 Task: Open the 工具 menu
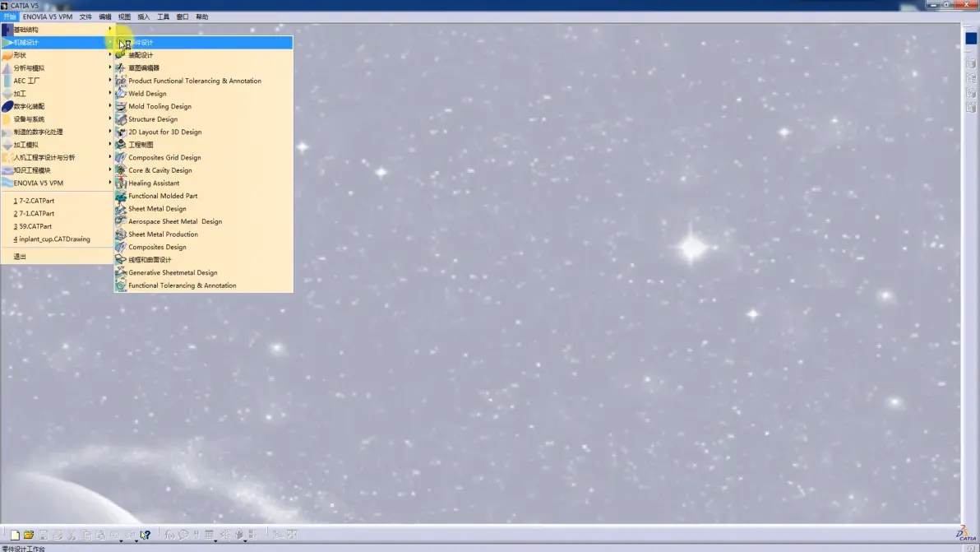pyautogui.click(x=163, y=17)
